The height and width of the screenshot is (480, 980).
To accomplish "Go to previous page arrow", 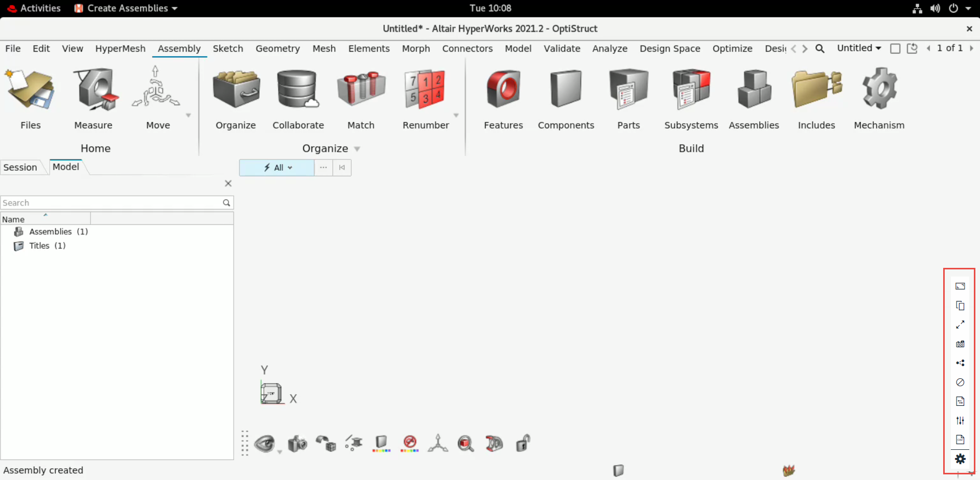I will pos(928,48).
